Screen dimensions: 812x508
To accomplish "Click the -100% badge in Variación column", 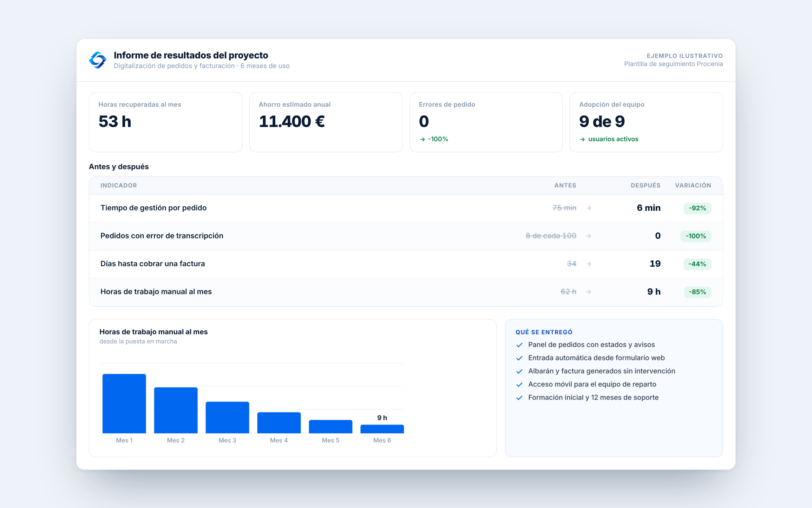I will [696, 236].
